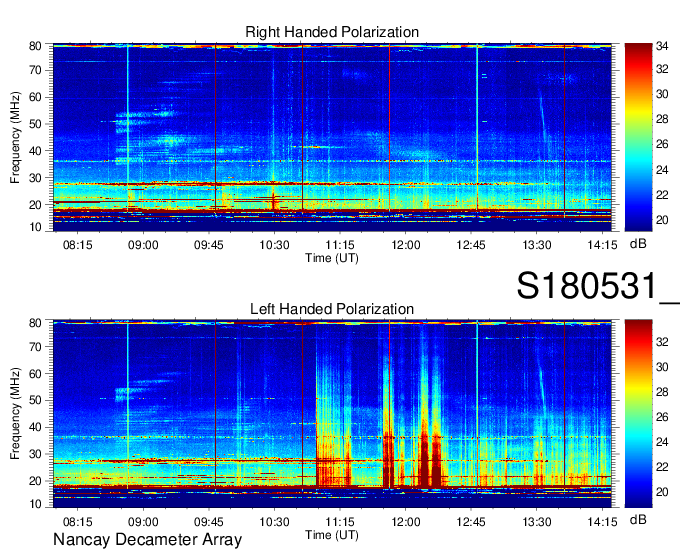
Task: Click the "10:30" time tick under Right Handed plot
Action: (274, 245)
